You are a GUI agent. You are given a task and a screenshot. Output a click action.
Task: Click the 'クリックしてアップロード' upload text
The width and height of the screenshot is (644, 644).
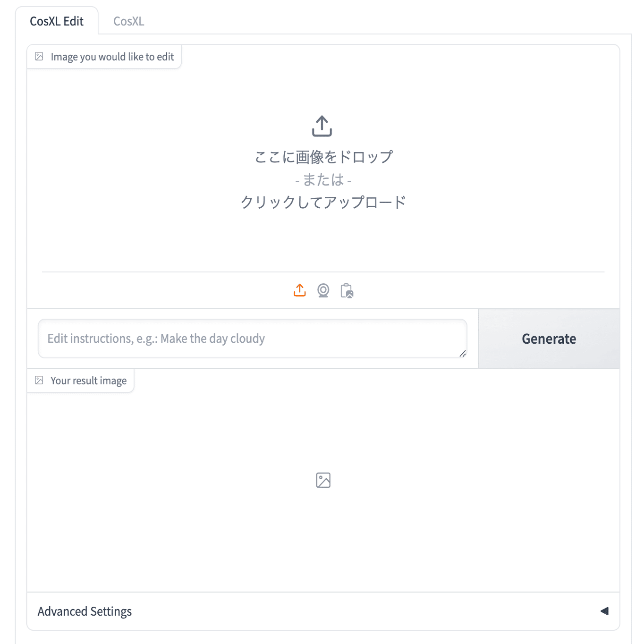pyautogui.click(x=323, y=202)
